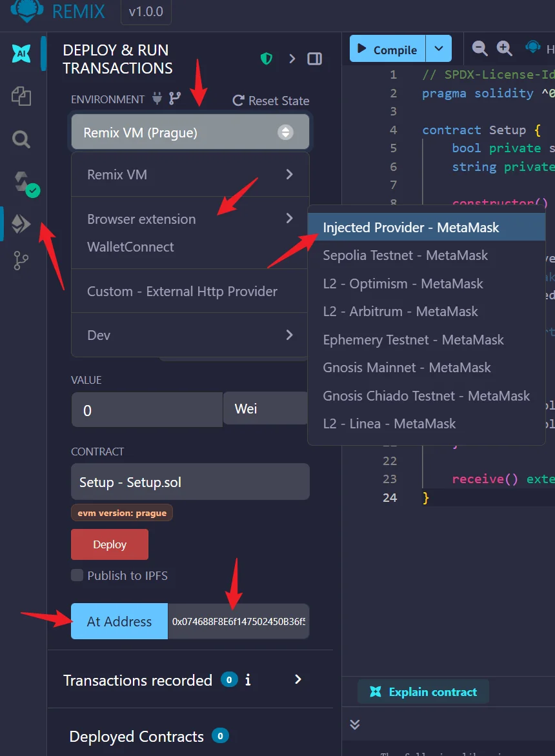Open the Git source control icon
555x756 pixels.
[x=21, y=261]
